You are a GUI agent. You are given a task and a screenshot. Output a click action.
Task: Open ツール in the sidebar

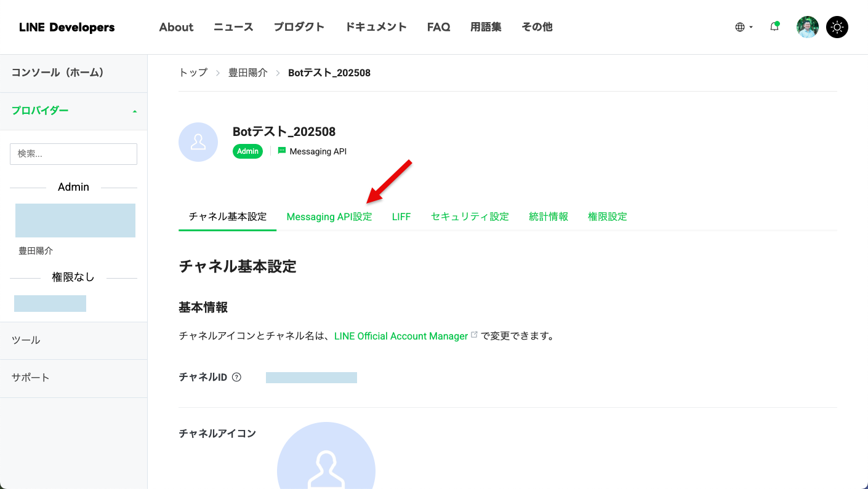pos(73,341)
